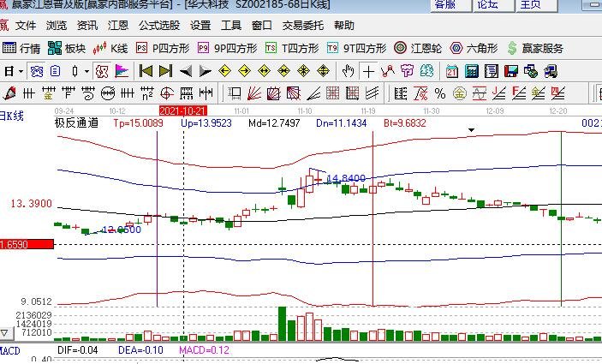Open the 设置 menu
602x364 pixels.
pyautogui.click(x=200, y=26)
